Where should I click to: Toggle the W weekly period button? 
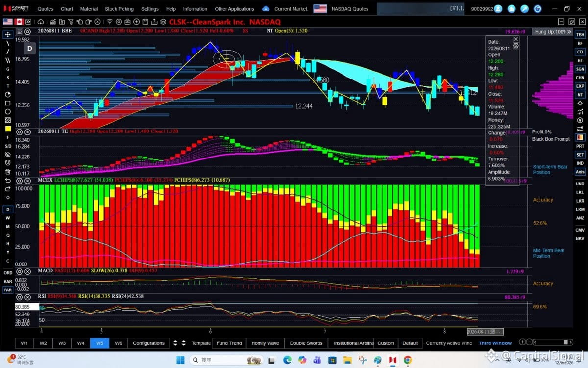[8, 218]
